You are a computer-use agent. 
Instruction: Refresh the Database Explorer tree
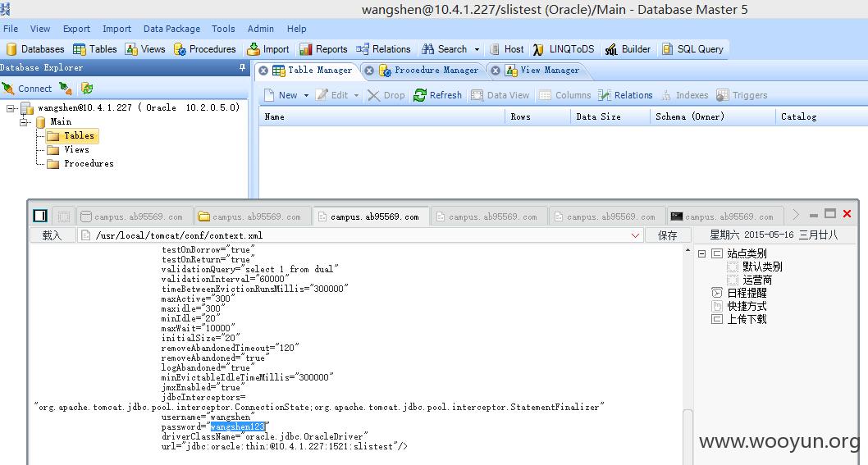[87, 88]
